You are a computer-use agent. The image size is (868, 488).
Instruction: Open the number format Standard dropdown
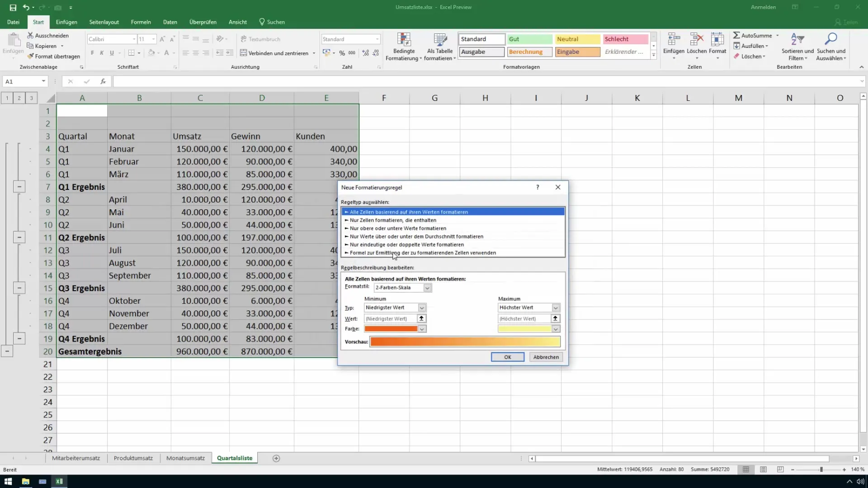pyautogui.click(x=377, y=39)
